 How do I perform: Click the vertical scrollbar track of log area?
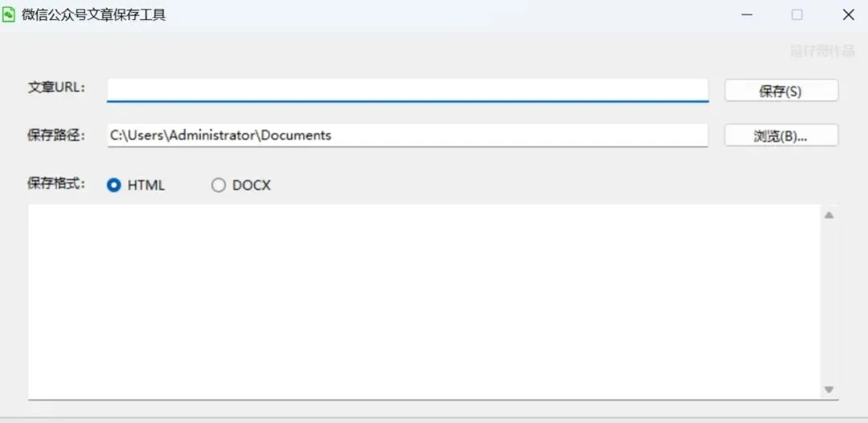pos(829,302)
